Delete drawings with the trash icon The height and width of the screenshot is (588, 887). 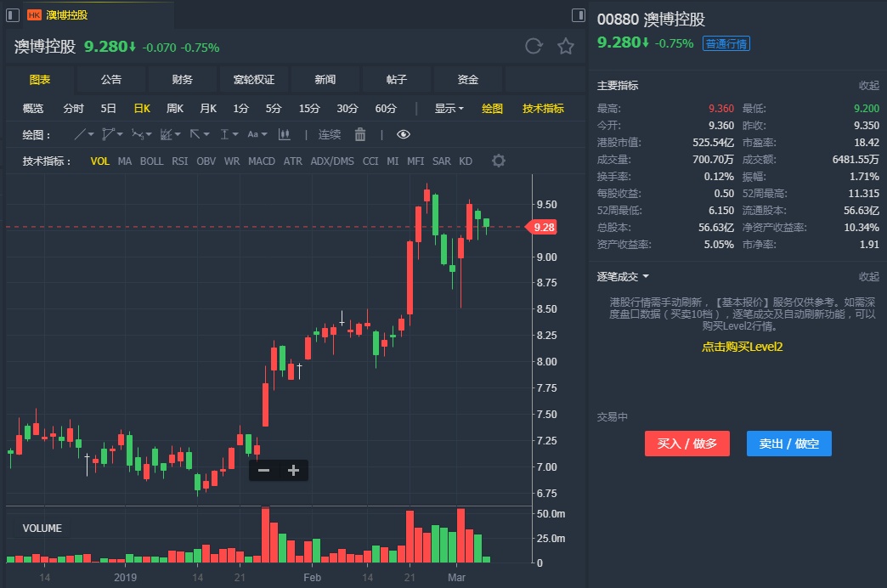[360, 134]
